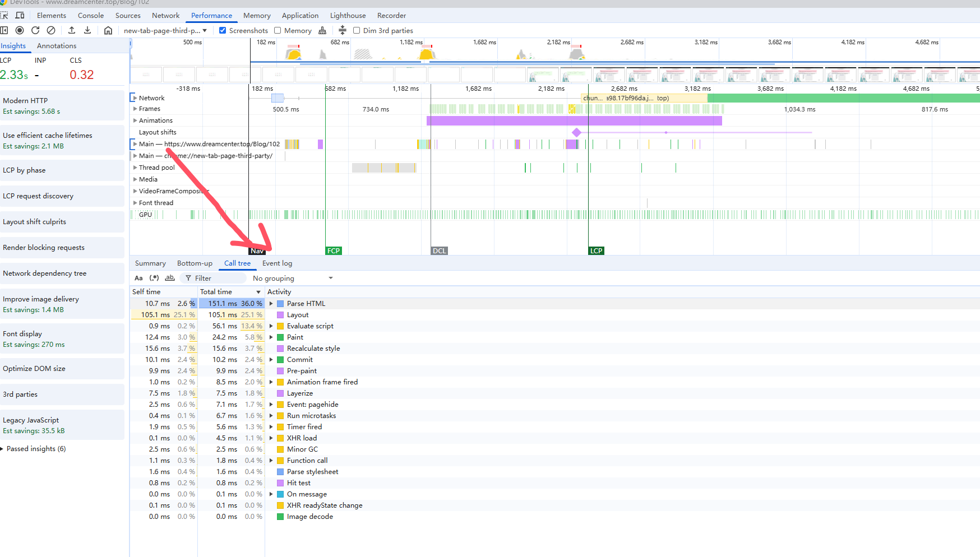The height and width of the screenshot is (557, 980).
Task: Click the download trace icon
Action: 87,30
